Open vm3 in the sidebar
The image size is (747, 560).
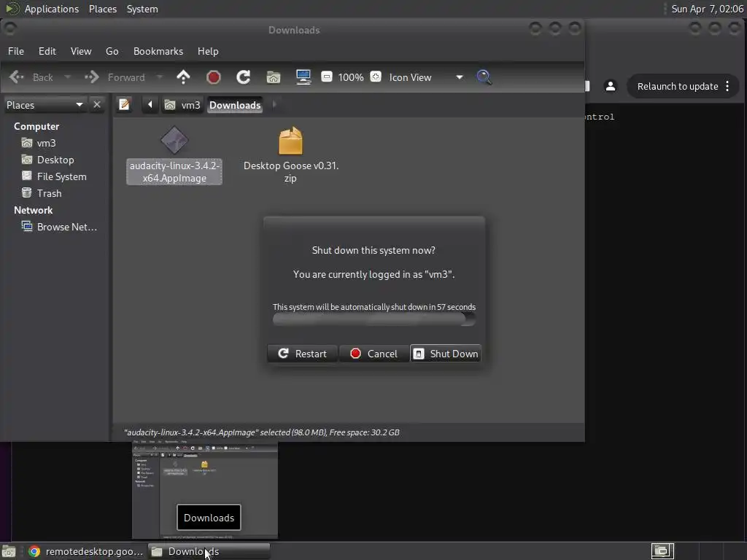click(x=46, y=143)
